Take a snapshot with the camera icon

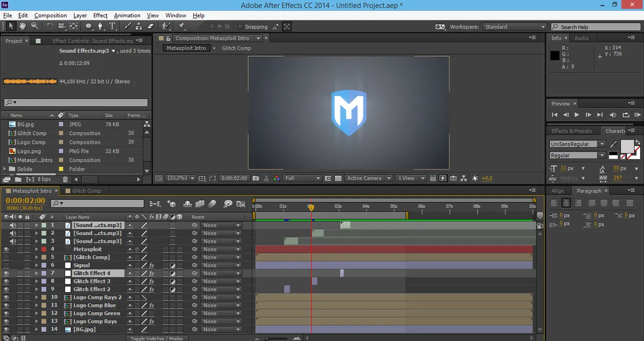256,178
